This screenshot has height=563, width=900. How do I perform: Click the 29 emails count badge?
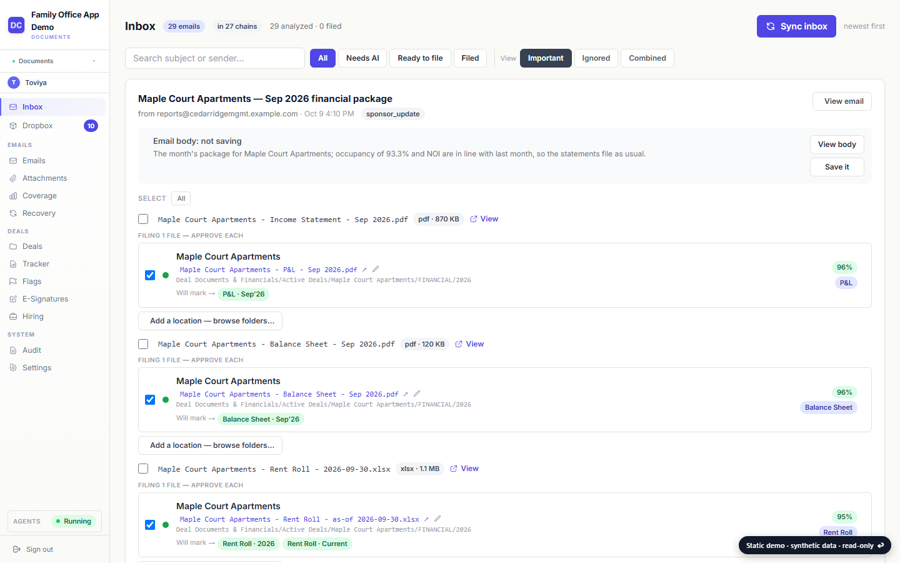(x=184, y=26)
